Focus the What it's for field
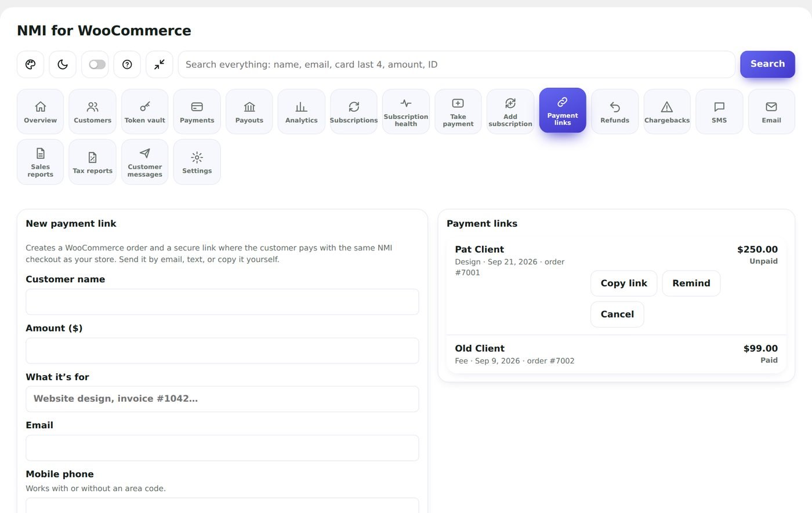Image resolution: width=812 pixels, height=513 pixels. [x=222, y=399]
